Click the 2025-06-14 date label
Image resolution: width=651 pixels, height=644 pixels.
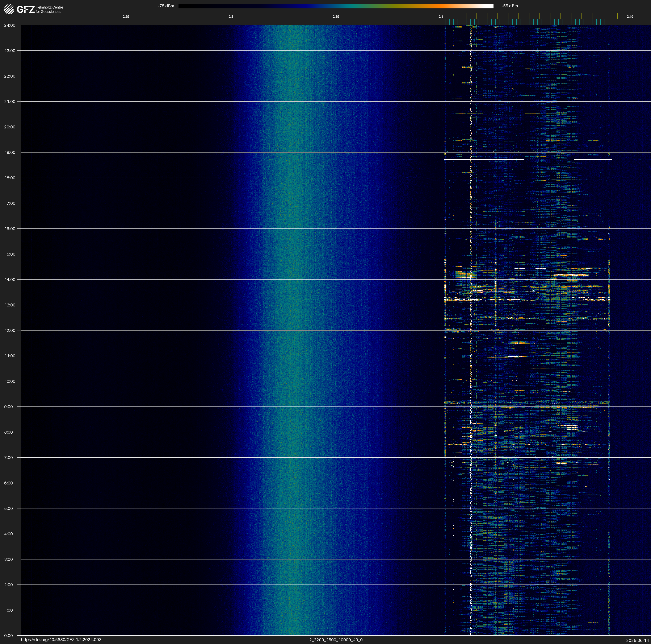pyautogui.click(x=637, y=640)
